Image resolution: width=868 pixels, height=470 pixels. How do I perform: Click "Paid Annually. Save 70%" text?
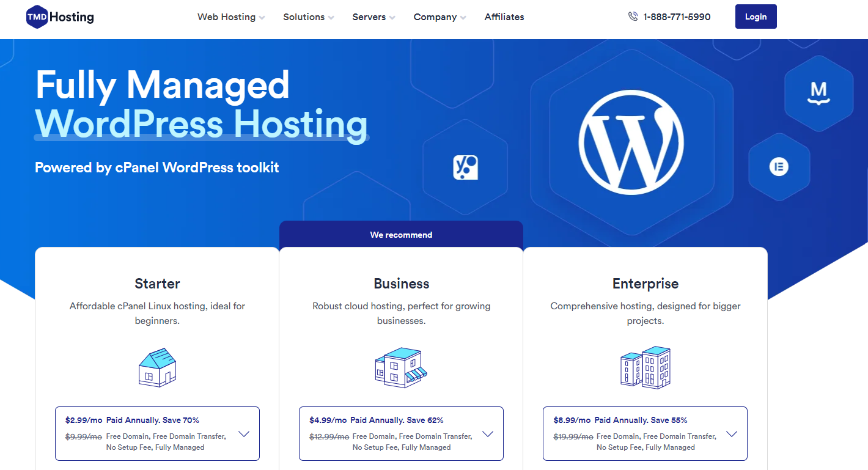pos(153,420)
